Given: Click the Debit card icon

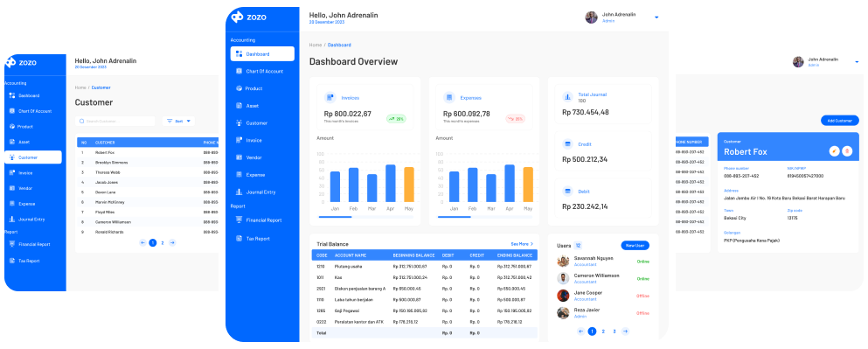Looking at the screenshot, I should (x=567, y=191).
